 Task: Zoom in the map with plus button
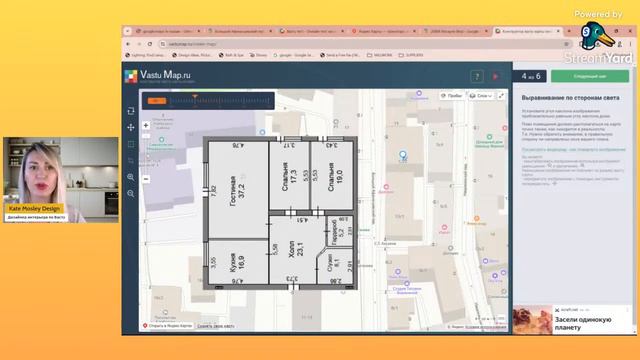click(x=146, y=125)
